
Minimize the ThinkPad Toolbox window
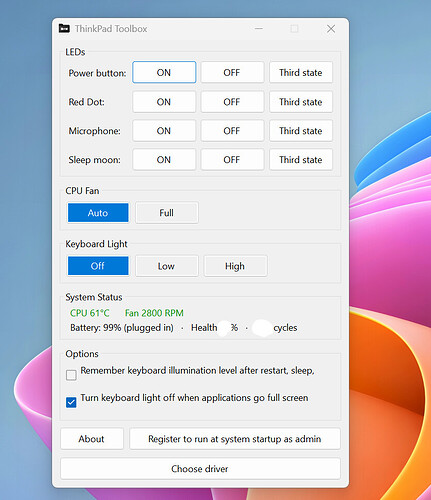259,29
